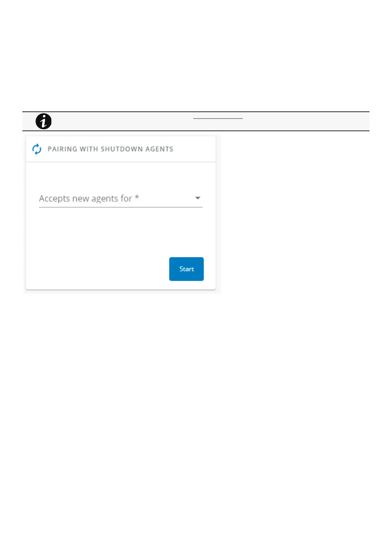This screenshot has width=392, height=554.
Task: Focus the agents acceptance duration select field
Action: 120,198
